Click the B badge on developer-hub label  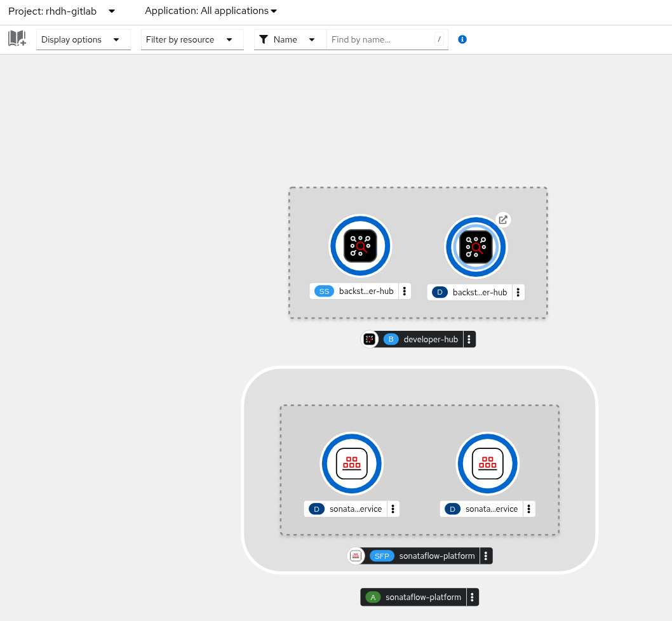pos(391,340)
